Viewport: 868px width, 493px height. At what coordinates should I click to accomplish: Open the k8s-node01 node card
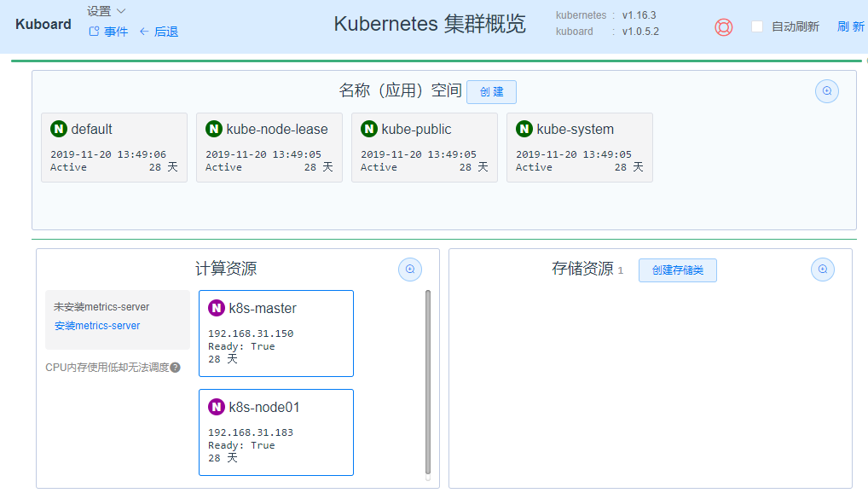pos(276,432)
